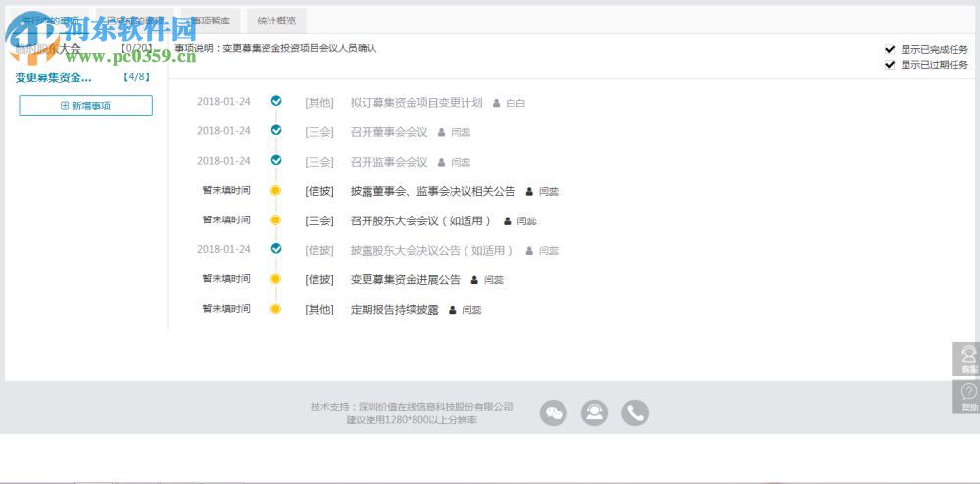This screenshot has width=980, height=484.
Task: Click the 2018-01-24 date of 拟订募集资金项目变更计划
Action: (x=223, y=101)
